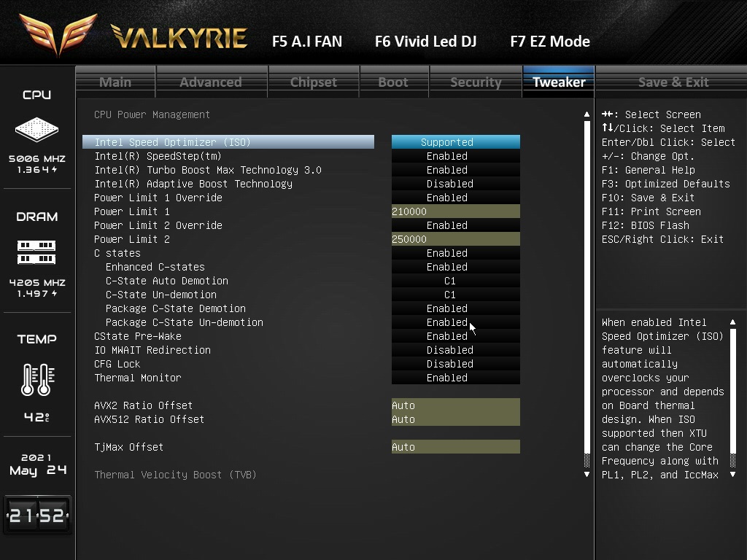This screenshot has width=747, height=560.
Task: Open F5 A.I FAN settings
Action: pyautogui.click(x=306, y=42)
